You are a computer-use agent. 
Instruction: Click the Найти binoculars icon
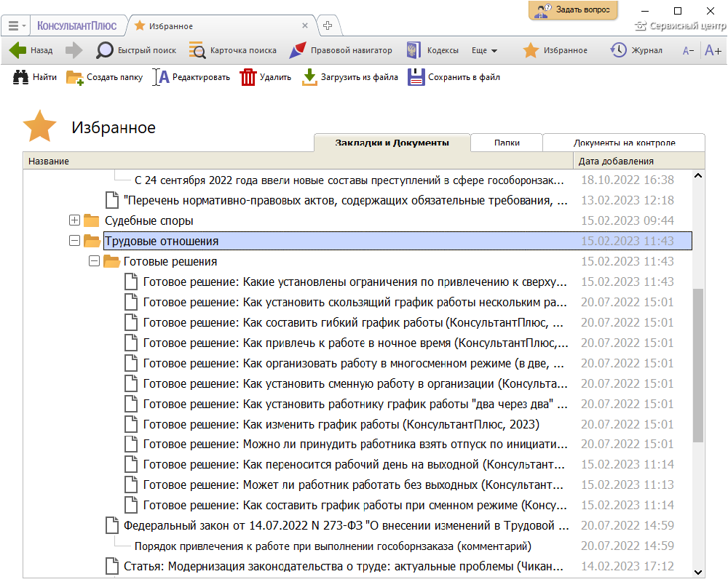(20, 77)
